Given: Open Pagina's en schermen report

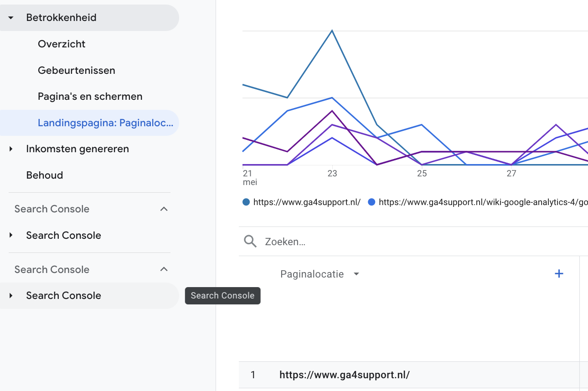Looking at the screenshot, I should tap(90, 97).
